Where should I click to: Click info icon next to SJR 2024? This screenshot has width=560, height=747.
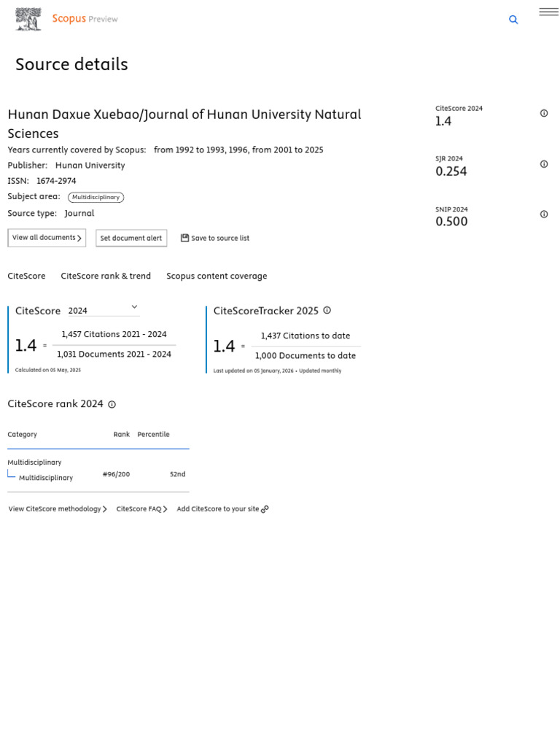pyautogui.click(x=544, y=164)
